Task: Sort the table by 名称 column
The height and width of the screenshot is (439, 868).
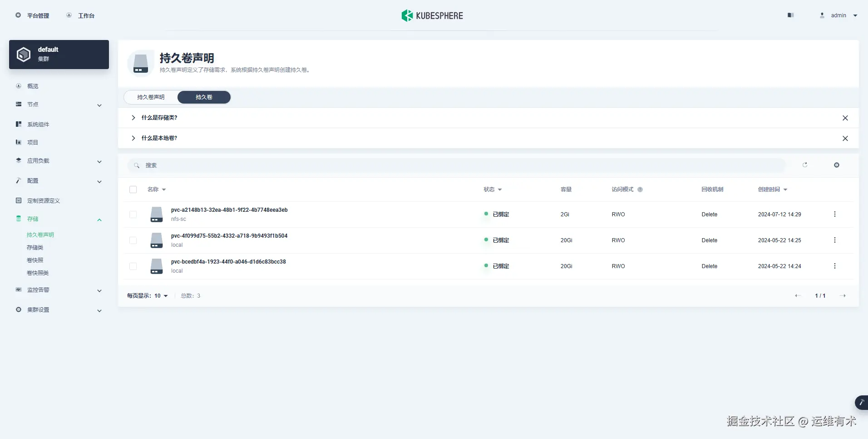Action: click(x=157, y=190)
